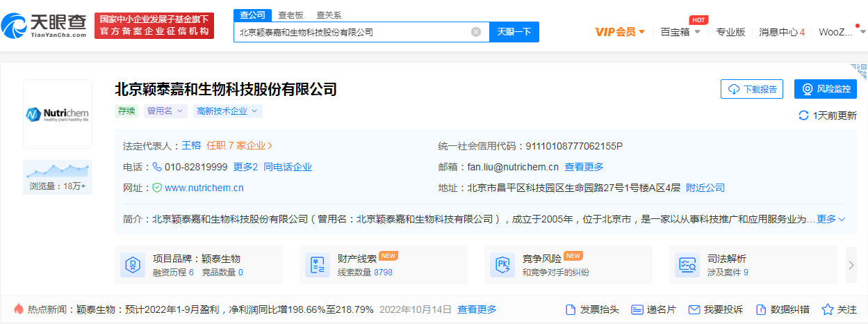The width and height of the screenshot is (868, 324).
Task: Switch to the 查关系 tab
Action: click(329, 15)
